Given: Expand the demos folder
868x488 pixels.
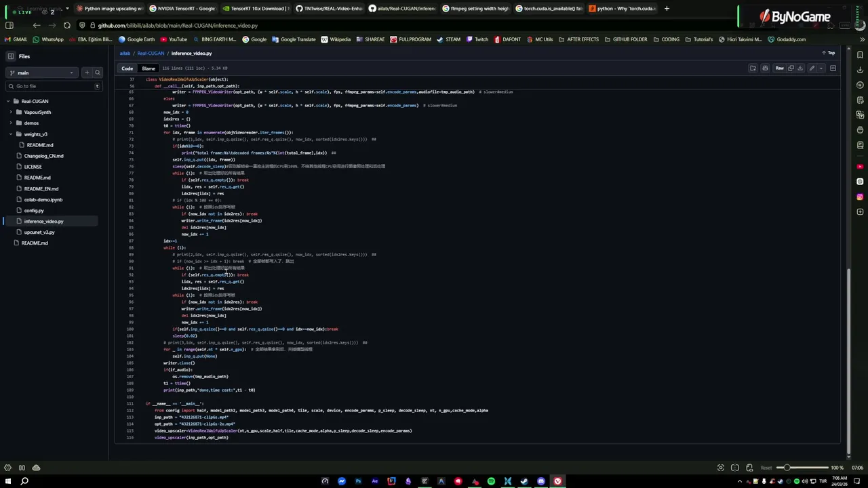Looking at the screenshot, I should click(x=11, y=123).
